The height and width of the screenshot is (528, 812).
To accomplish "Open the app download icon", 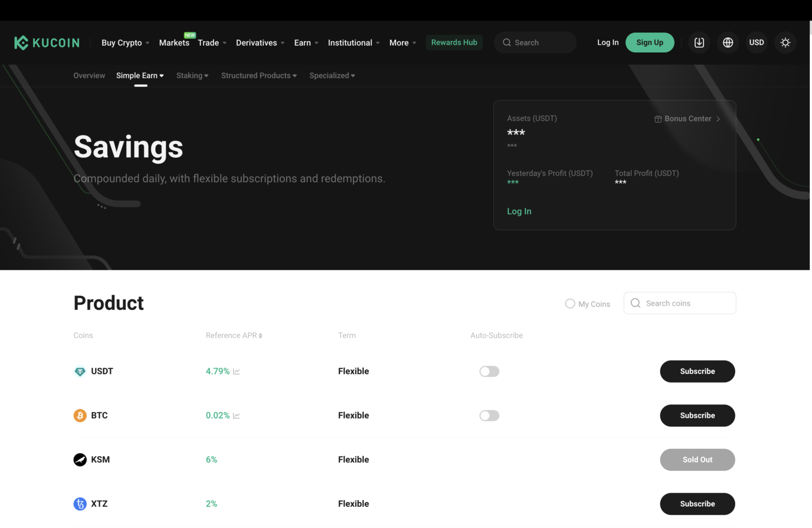I will pos(699,42).
